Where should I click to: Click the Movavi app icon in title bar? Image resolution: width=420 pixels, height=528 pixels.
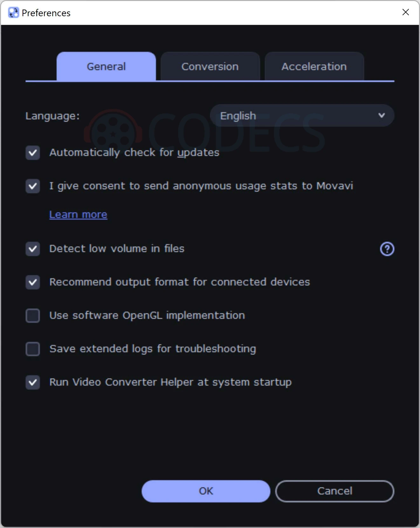point(13,13)
